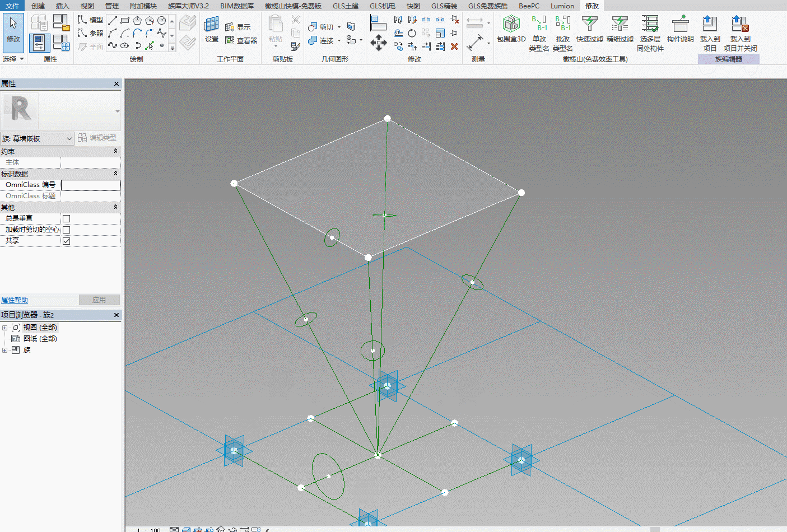Click the Align tool icon
This screenshot has width=787, height=532.
378,23
